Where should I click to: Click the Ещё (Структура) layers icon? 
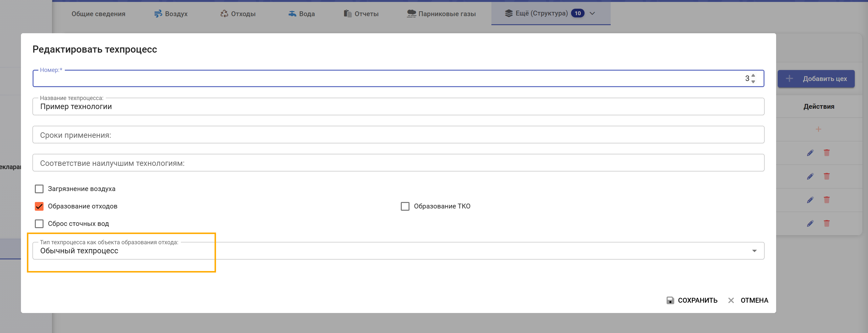click(508, 14)
